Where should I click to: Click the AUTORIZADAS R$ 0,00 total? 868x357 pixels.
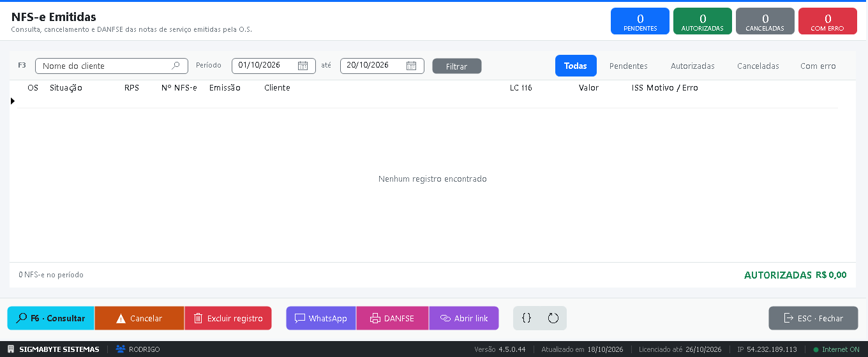pyautogui.click(x=795, y=275)
